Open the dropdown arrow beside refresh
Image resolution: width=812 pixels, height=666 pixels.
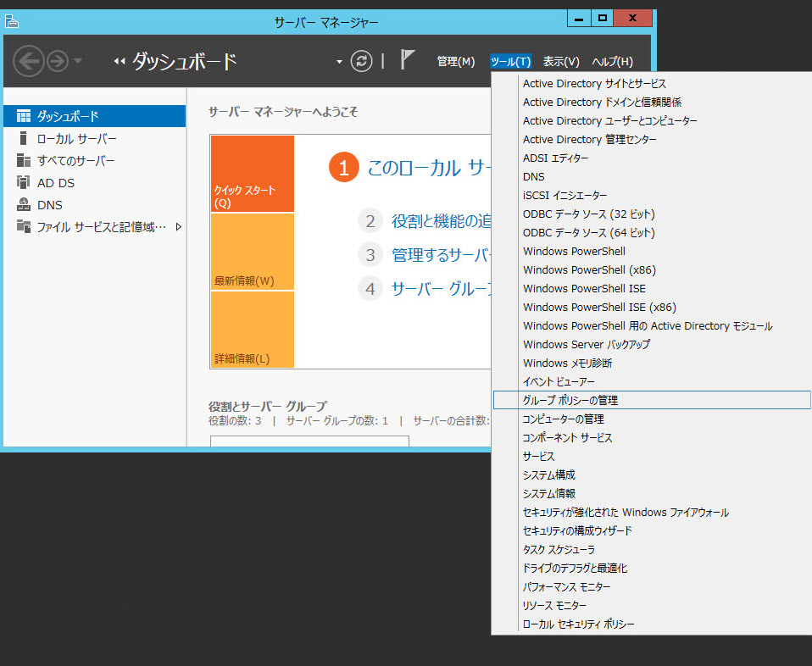(x=340, y=62)
